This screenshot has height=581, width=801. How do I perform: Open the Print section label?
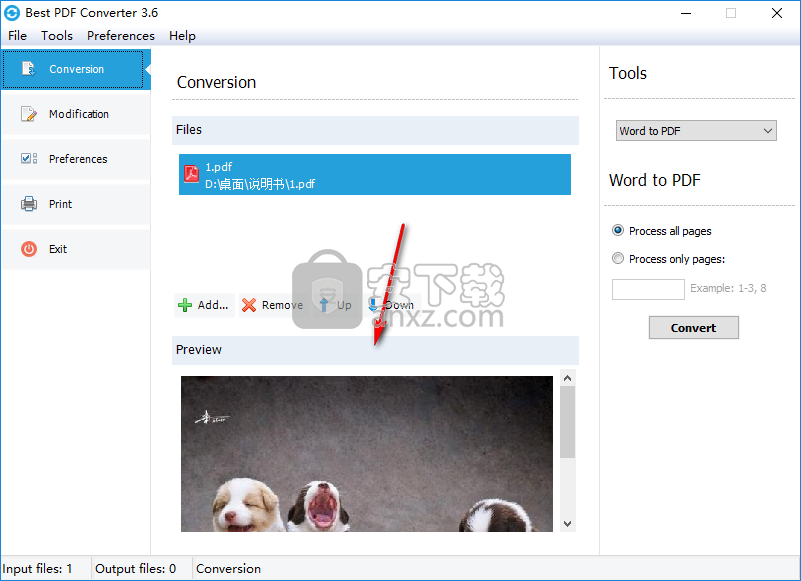(x=60, y=204)
